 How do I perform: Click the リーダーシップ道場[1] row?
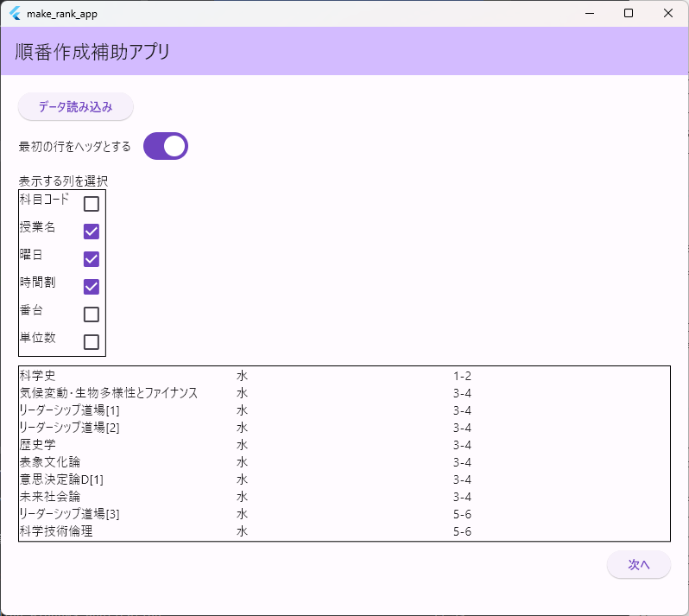69,410
